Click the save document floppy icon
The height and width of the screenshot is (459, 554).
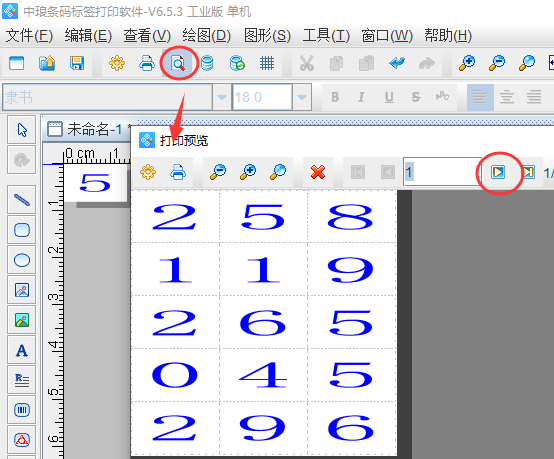click(77, 64)
